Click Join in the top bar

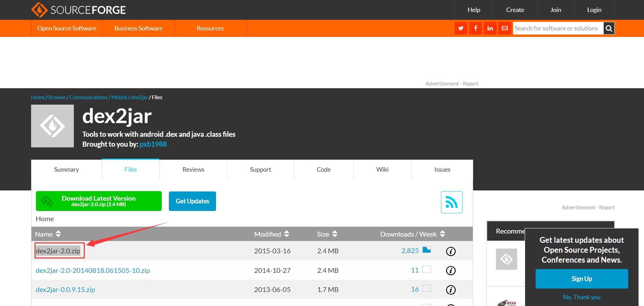pos(556,10)
